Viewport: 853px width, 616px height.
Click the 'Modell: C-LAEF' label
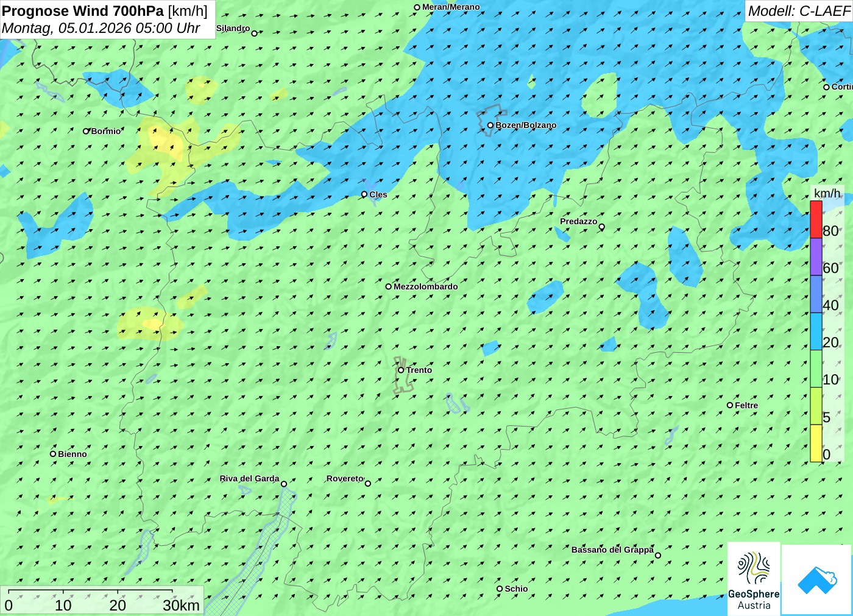(799, 11)
